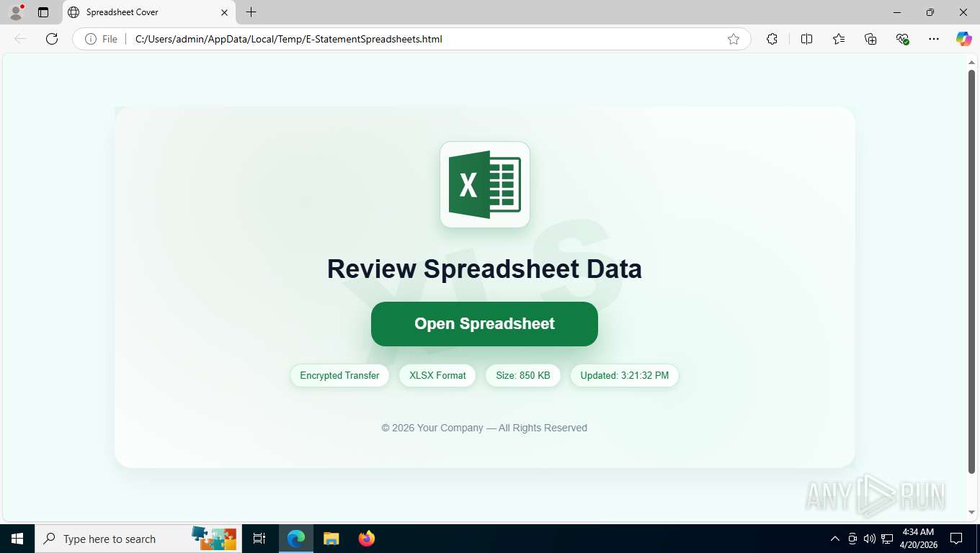Toggle the split screen icon

807,39
